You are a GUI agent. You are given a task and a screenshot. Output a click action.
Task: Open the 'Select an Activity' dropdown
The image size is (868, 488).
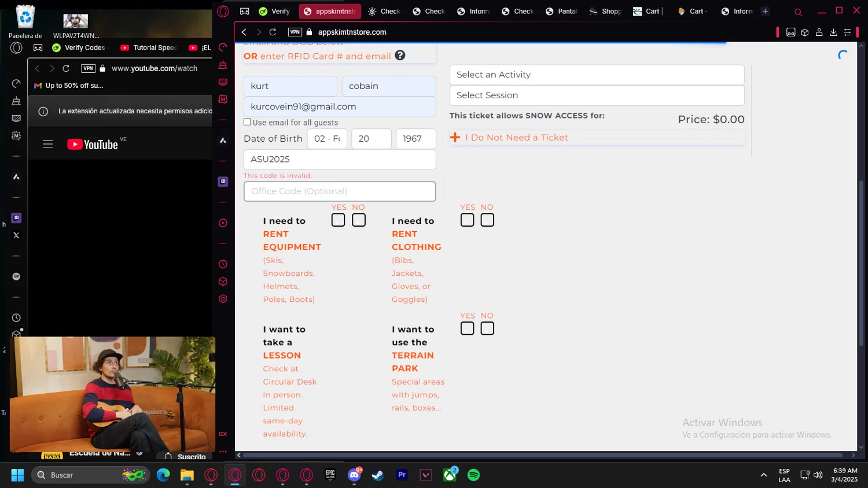597,75
